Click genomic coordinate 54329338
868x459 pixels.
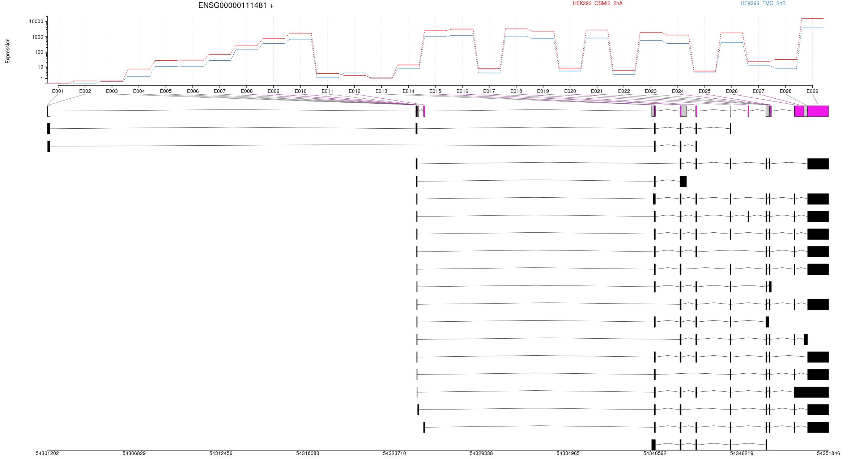pyautogui.click(x=481, y=453)
